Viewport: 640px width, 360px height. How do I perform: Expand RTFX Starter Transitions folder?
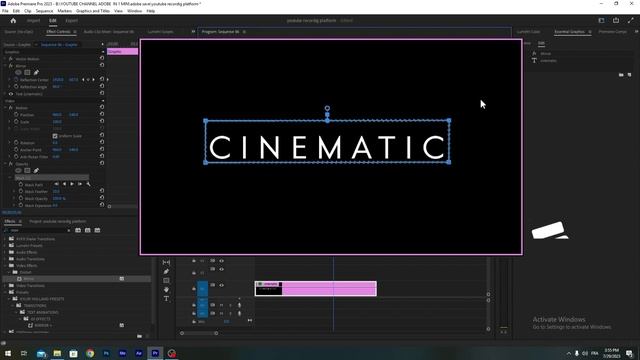coord(5,239)
